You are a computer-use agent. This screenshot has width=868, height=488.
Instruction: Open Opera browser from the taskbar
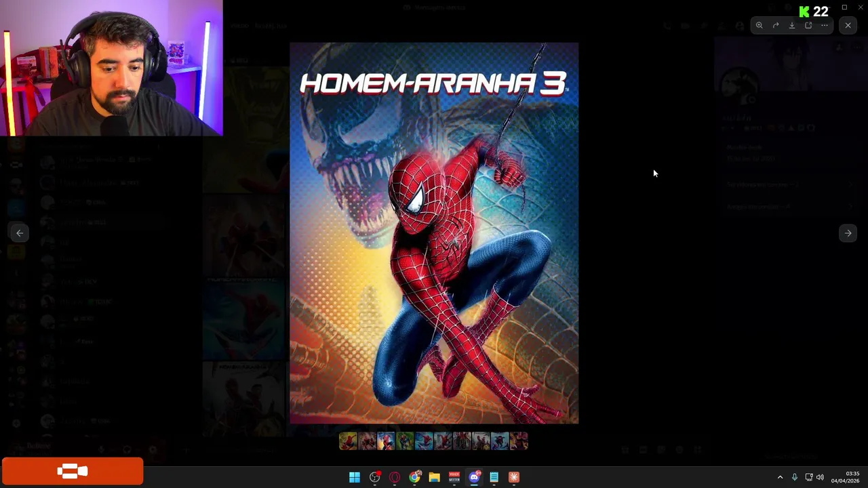coord(395,477)
